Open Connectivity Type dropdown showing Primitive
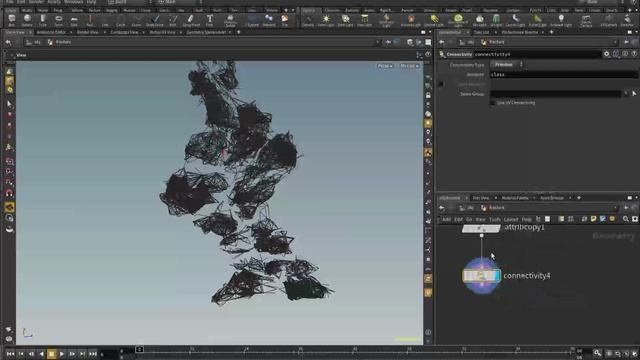 pyautogui.click(x=507, y=64)
